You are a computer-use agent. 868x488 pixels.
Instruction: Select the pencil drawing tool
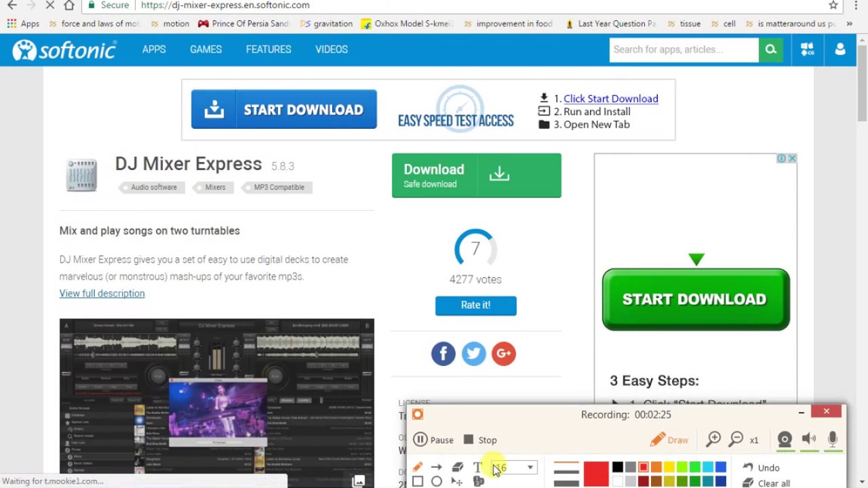pyautogui.click(x=418, y=467)
